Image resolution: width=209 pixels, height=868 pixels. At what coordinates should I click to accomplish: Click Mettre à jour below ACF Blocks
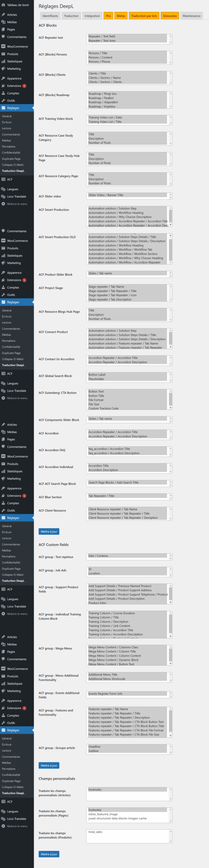(49, 531)
